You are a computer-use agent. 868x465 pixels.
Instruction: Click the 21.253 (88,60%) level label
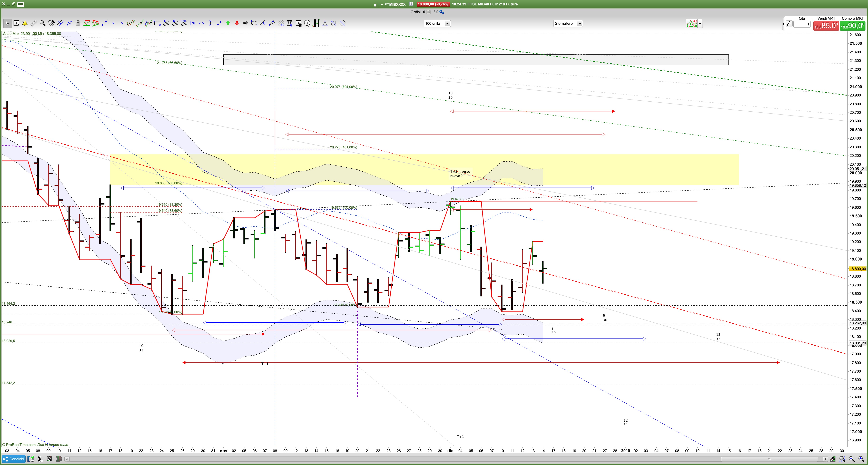coord(170,63)
